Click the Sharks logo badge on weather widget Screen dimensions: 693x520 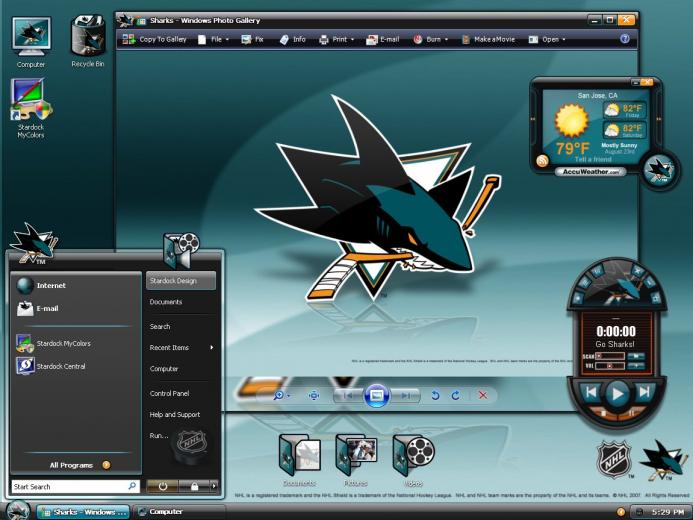(659, 170)
